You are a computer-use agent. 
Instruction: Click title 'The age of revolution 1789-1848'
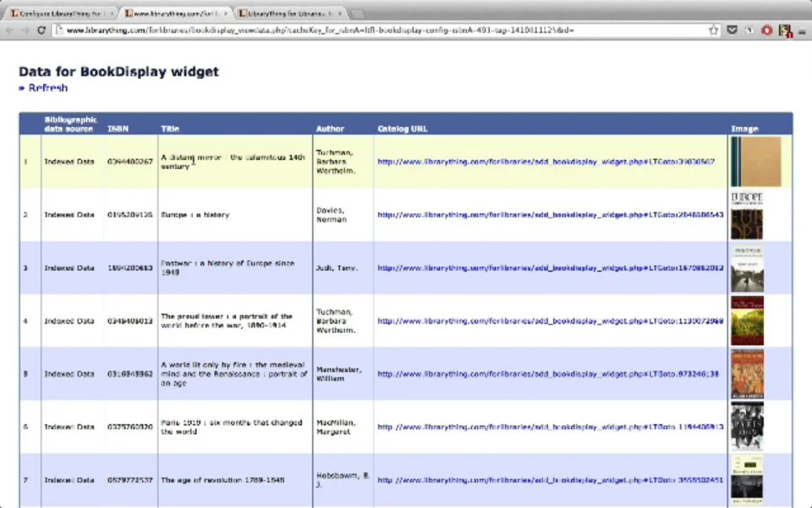pos(222,480)
